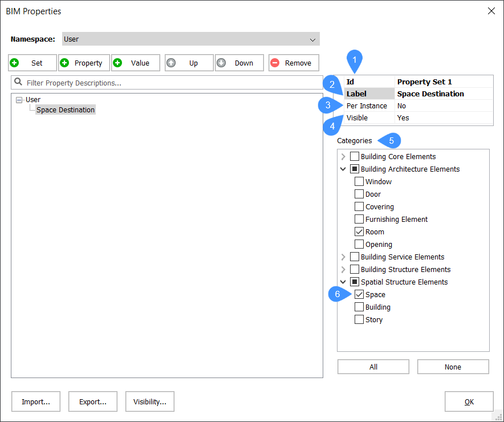504x422 pixels.
Task: Open the Visibility... dialog
Action: (150, 401)
